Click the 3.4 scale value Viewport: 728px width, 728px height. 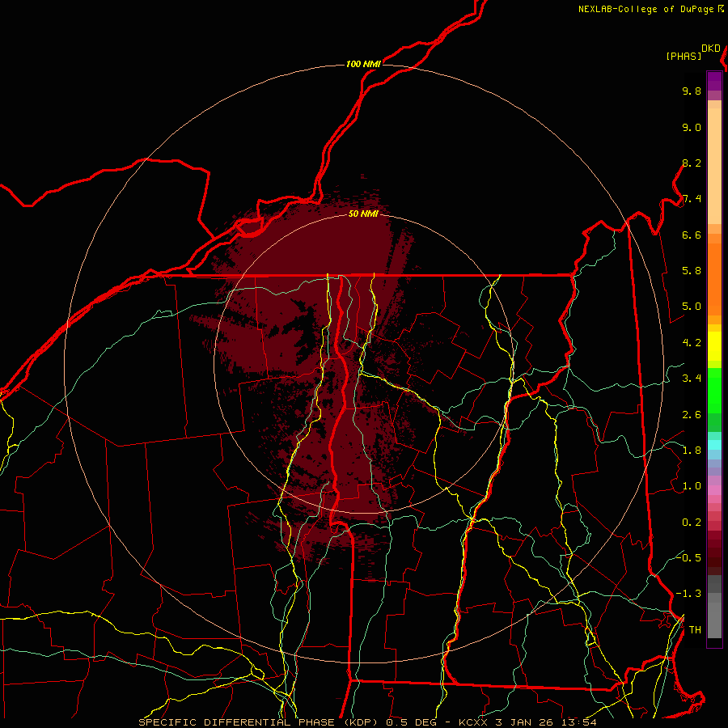click(692, 379)
